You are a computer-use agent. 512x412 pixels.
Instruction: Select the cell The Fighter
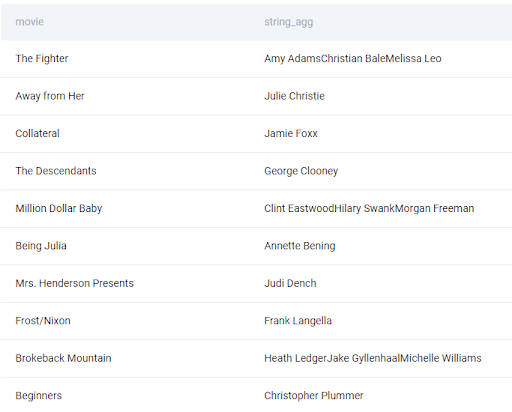click(x=42, y=59)
